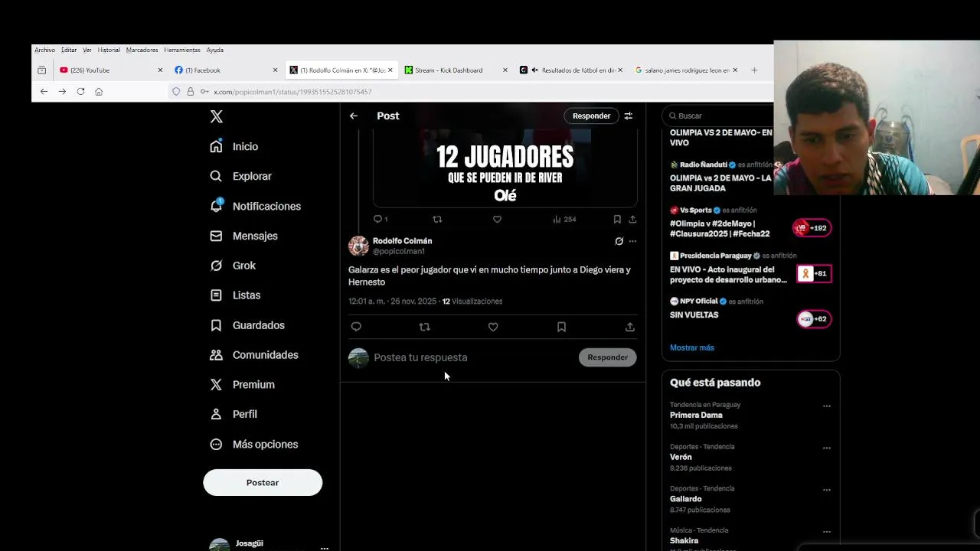Click Responder button in Post header
980x551 pixels.
[x=592, y=116]
